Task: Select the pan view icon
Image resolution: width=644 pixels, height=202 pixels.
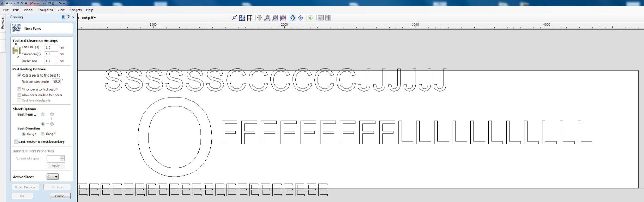Action: point(259,18)
